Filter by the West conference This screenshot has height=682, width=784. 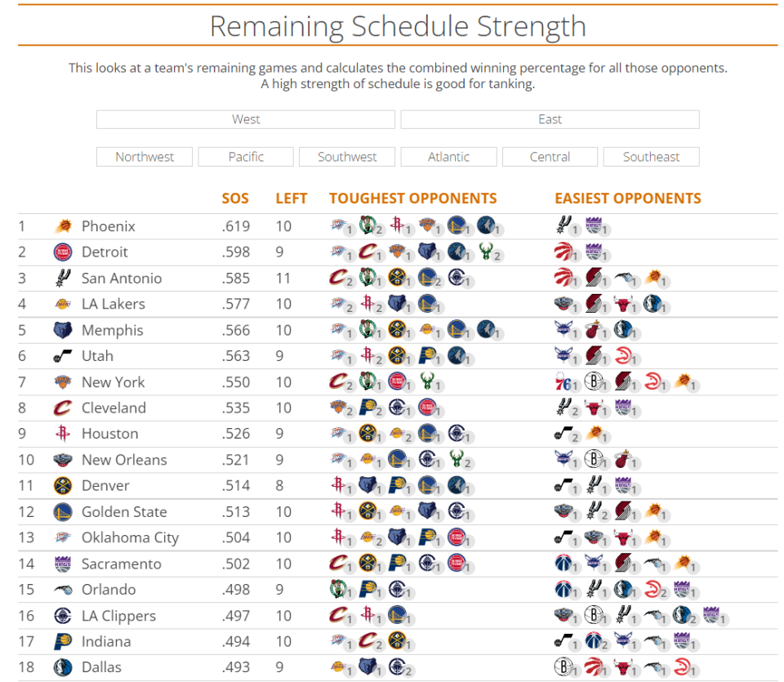(x=246, y=119)
